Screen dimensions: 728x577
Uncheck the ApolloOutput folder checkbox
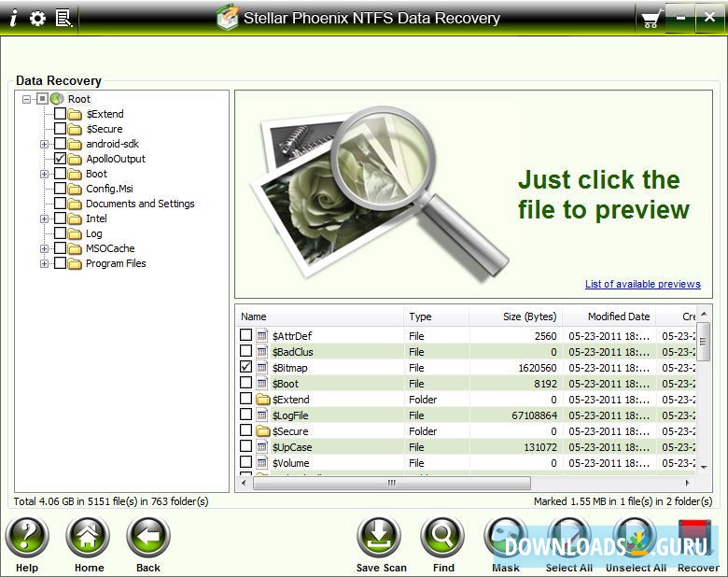point(61,159)
